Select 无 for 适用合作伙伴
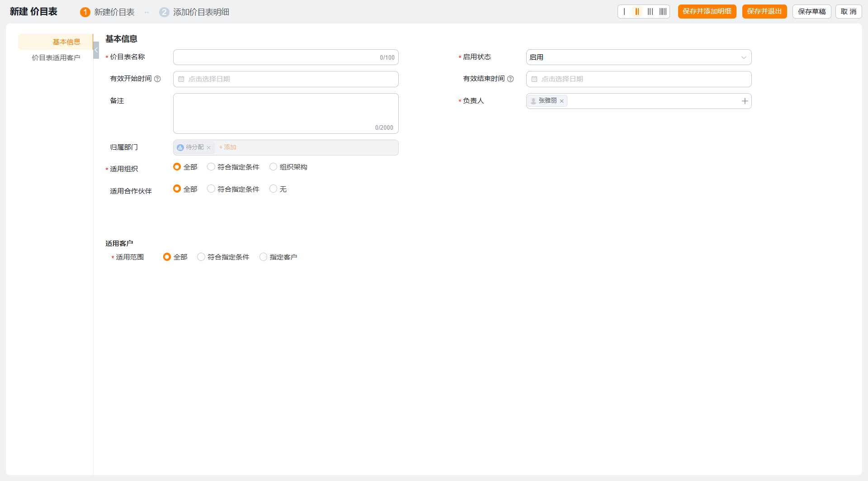 click(x=273, y=189)
